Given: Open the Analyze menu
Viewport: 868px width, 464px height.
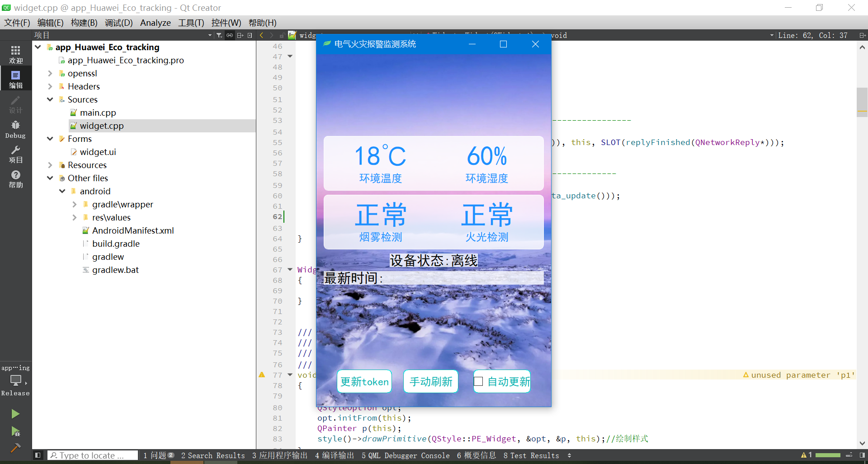Looking at the screenshot, I should tap(155, 23).
